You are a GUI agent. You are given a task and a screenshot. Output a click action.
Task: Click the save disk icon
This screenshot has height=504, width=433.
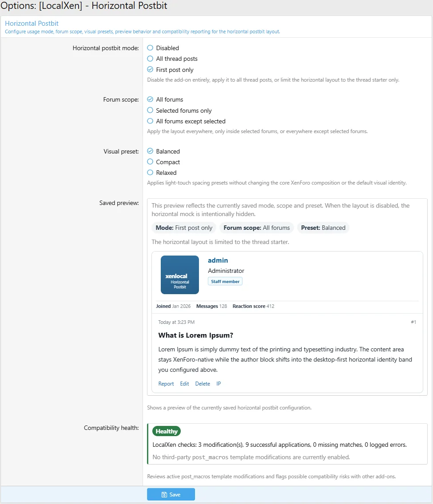point(164,495)
